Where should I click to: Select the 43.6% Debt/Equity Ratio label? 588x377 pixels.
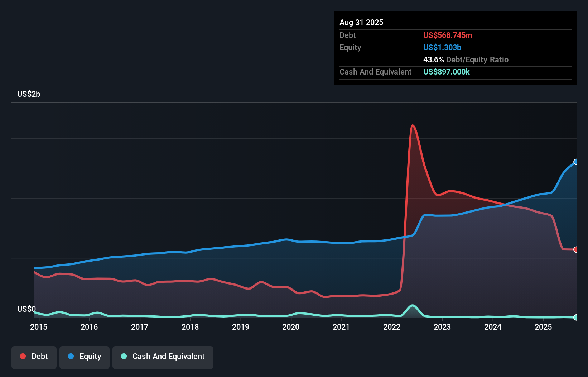click(x=466, y=59)
